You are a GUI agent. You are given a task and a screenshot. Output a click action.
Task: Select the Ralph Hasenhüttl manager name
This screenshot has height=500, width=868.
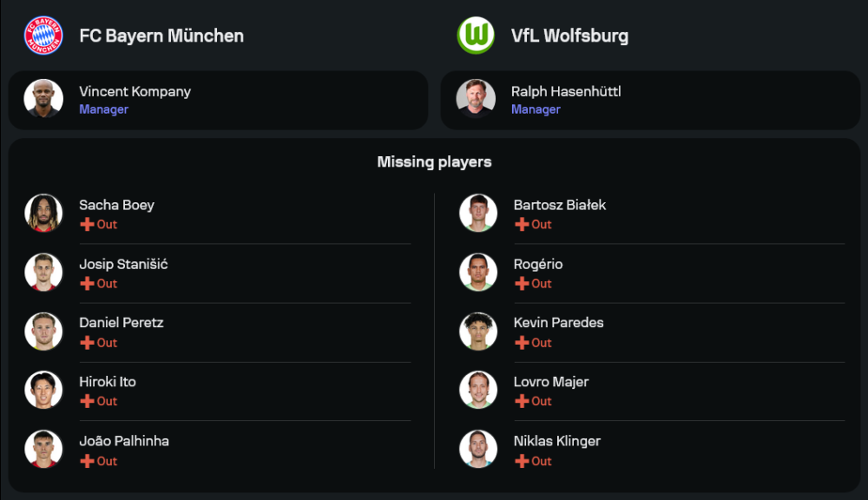click(x=566, y=91)
